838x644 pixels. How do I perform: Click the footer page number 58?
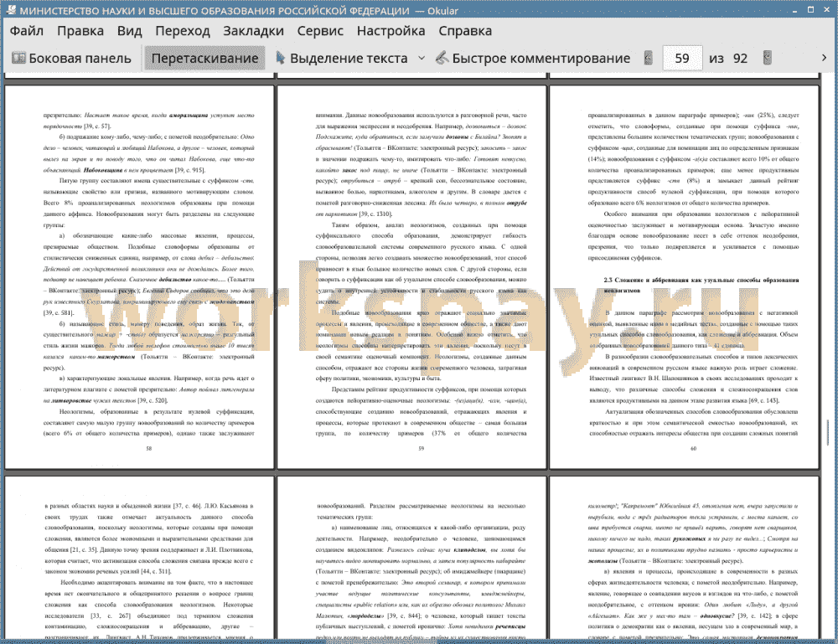click(148, 449)
